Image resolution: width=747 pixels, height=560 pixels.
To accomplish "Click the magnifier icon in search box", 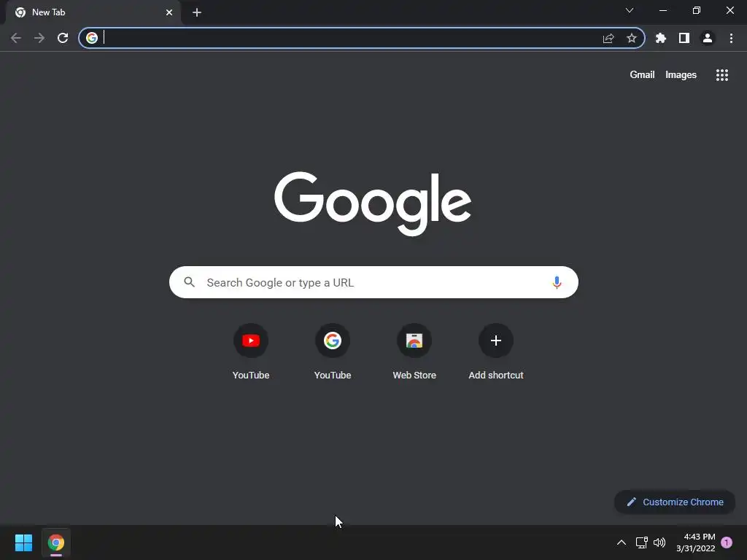I will pyautogui.click(x=190, y=282).
